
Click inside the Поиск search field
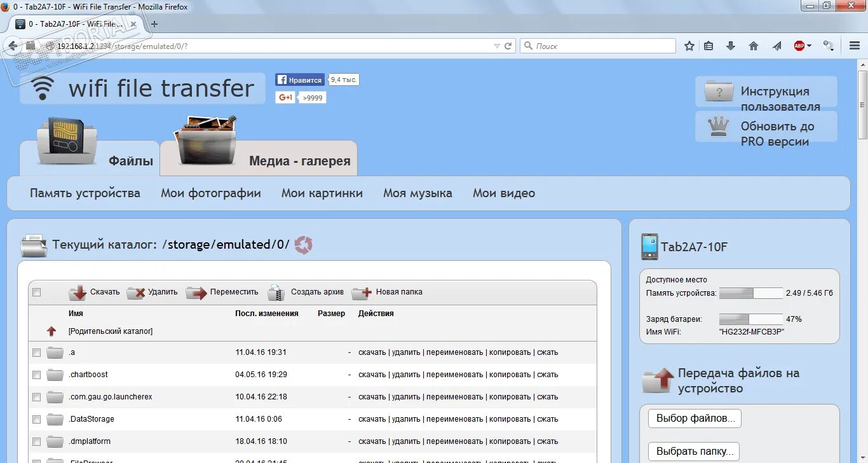(x=598, y=46)
